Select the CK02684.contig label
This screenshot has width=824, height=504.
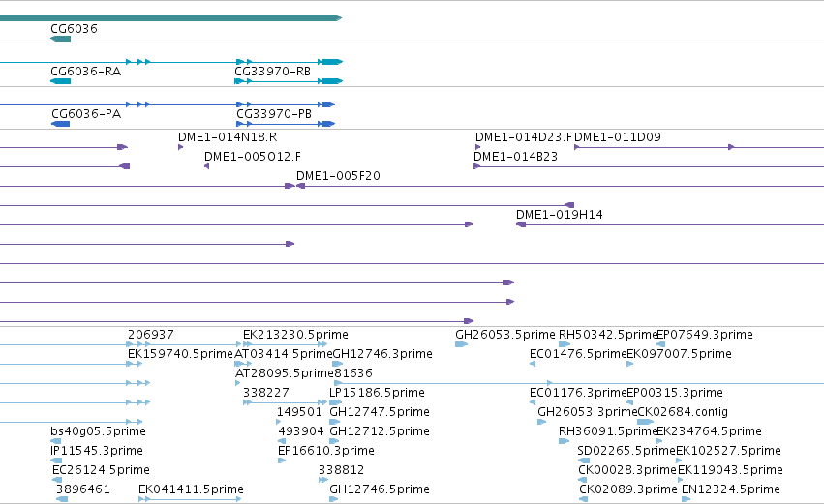(683, 412)
